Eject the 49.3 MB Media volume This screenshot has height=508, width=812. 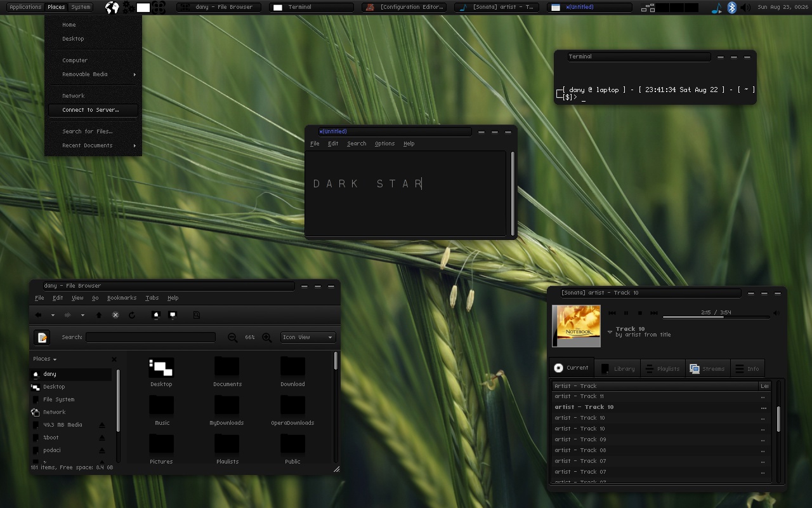click(102, 424)
